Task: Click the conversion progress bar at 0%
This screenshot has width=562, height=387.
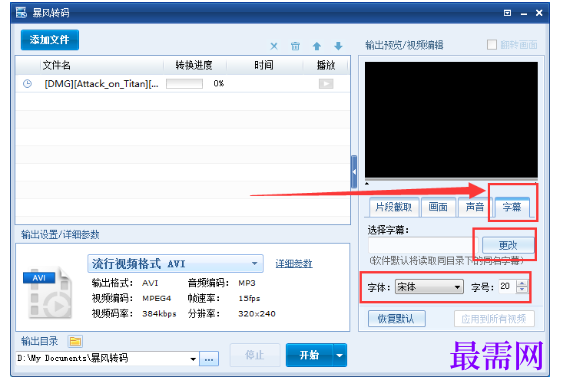Action: [184, 84]
